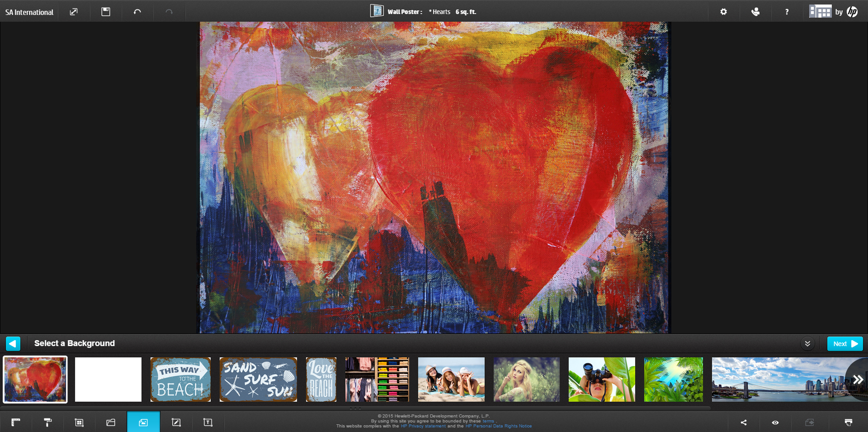Choose the Love the Beach background
This screenshot has width=868, height=432.
click(321, 379)
